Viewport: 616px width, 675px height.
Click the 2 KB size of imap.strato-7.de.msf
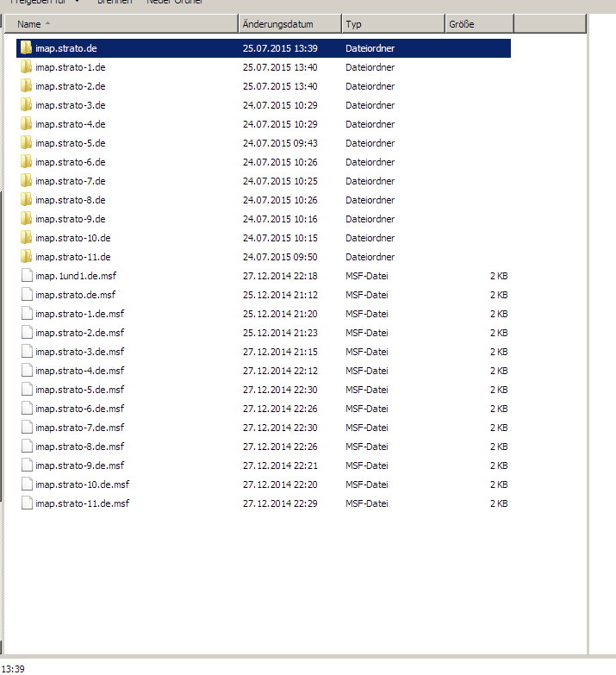click(x=499, y=427)
